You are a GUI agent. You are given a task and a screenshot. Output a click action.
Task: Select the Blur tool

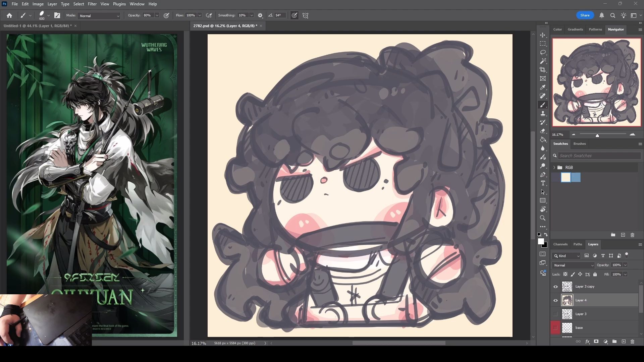point(543,148)
